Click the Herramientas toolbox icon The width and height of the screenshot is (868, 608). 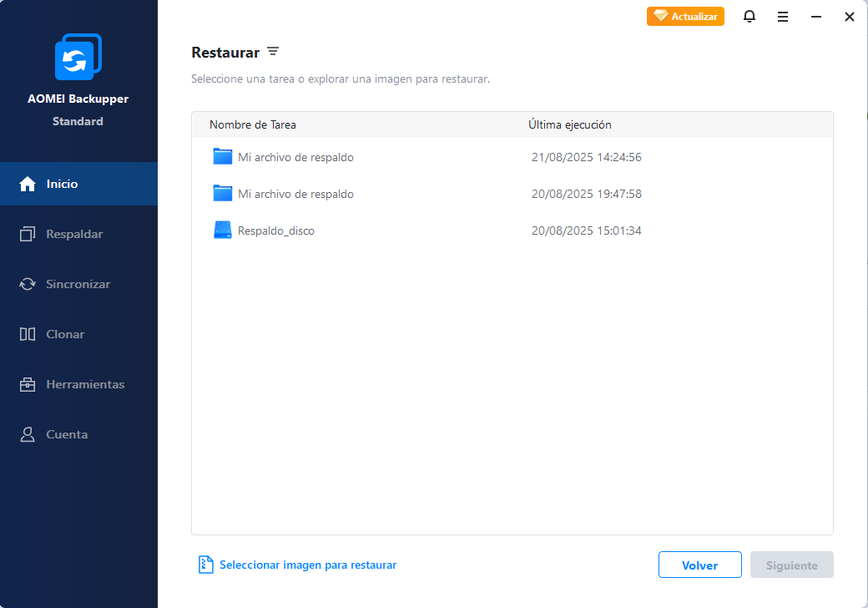28,384
